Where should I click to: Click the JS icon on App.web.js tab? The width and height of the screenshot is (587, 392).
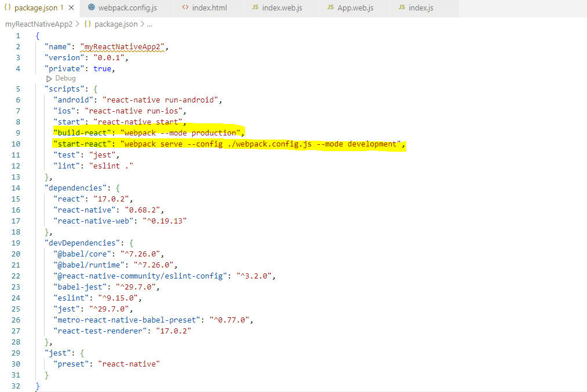[330, 7]
